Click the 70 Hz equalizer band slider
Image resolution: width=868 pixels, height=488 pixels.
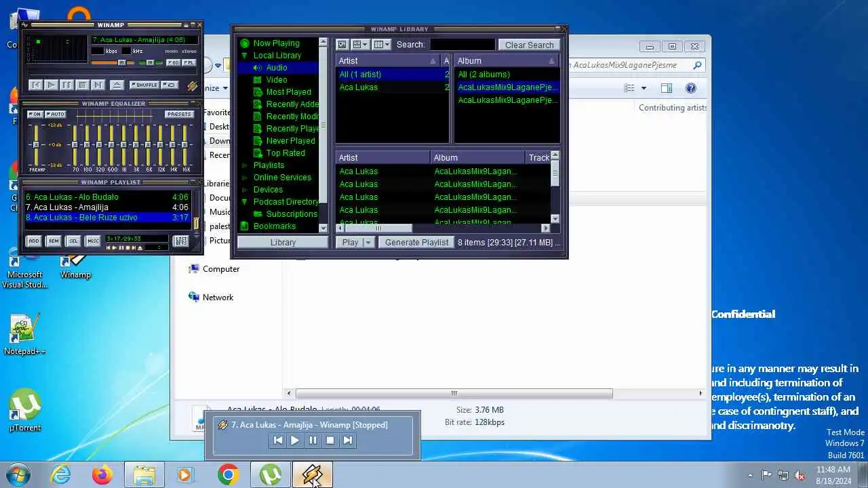point(75,145)
